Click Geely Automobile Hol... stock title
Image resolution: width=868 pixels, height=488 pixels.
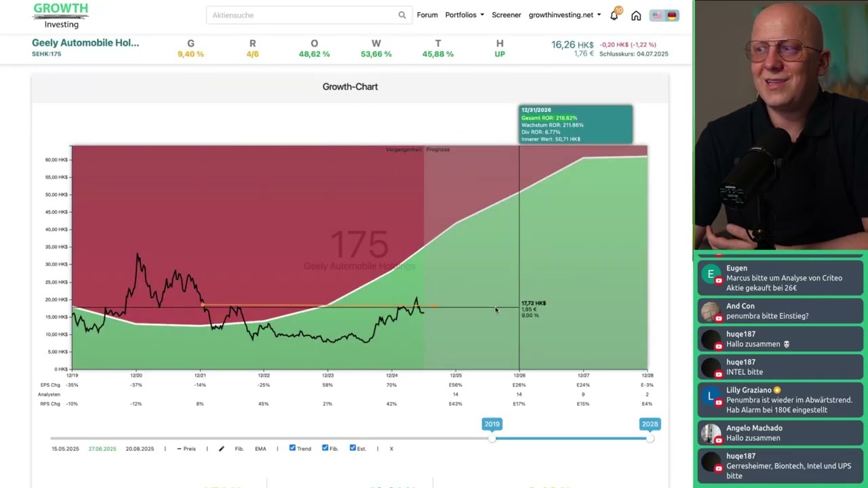click(85, 43)
